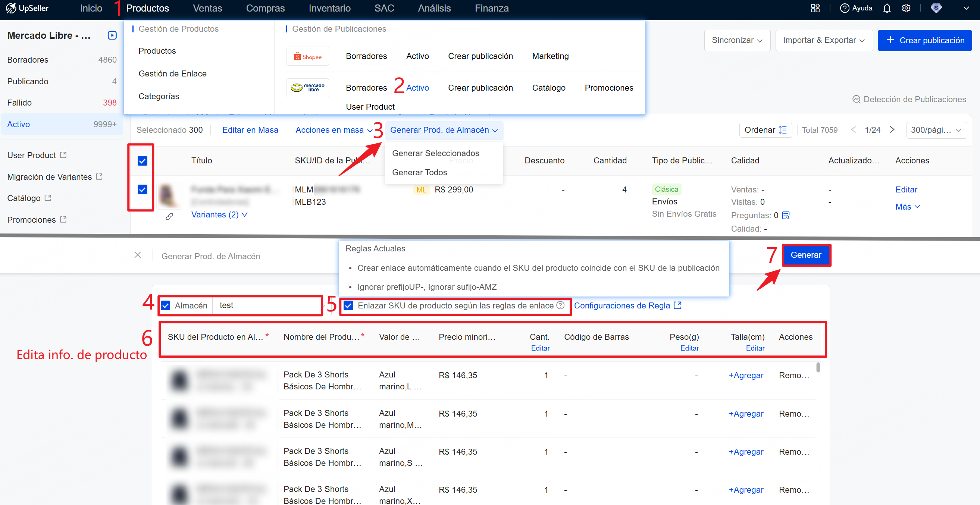
Task: Open the Importar & Exportar dropdown
Action: click(824, 40)
